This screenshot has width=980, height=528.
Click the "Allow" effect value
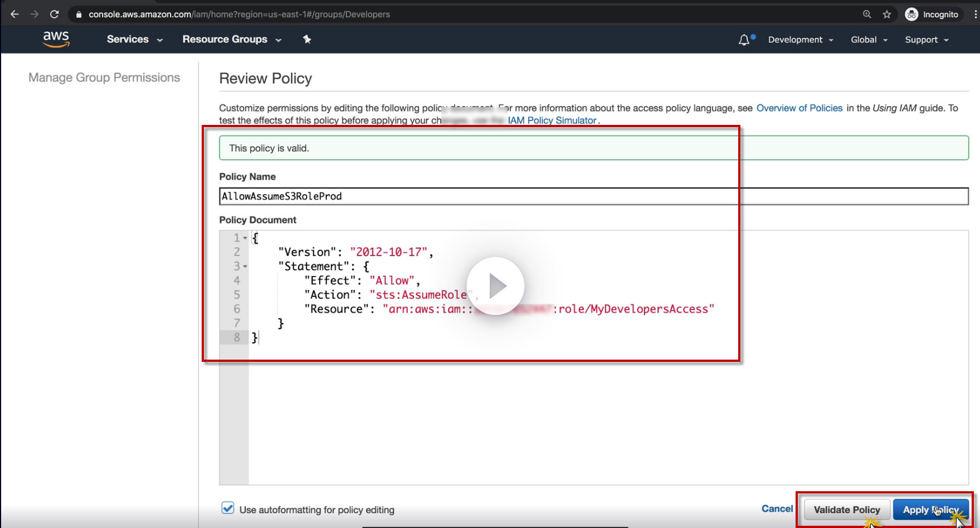tap(392, 280)
